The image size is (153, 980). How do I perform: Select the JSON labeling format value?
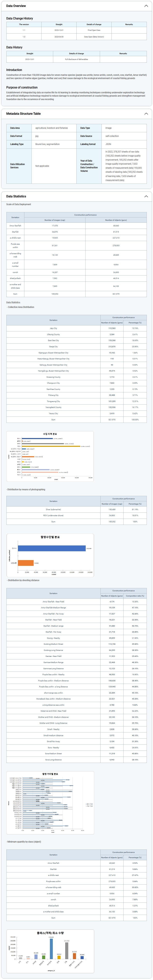(x=108, y=144)
